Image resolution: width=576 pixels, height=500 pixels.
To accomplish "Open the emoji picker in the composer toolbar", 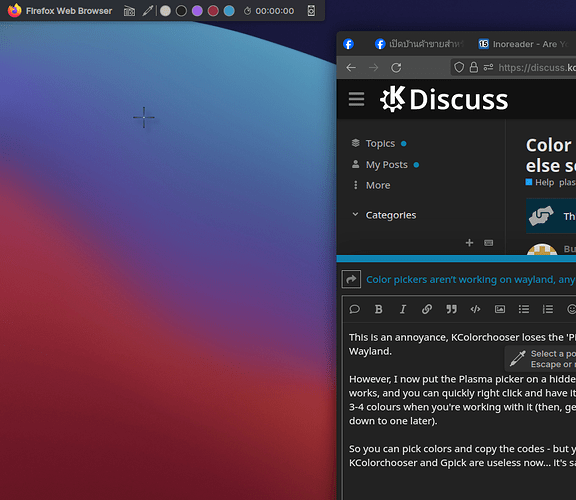I will point(571,309).
